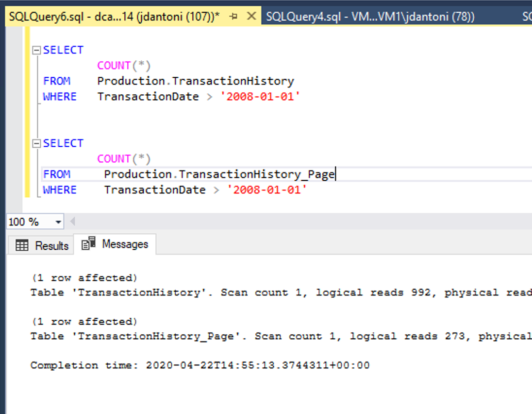532x414 pixels.
Task: Pin the SQLQuery6.sql tab
Action: tap(233, 16)
